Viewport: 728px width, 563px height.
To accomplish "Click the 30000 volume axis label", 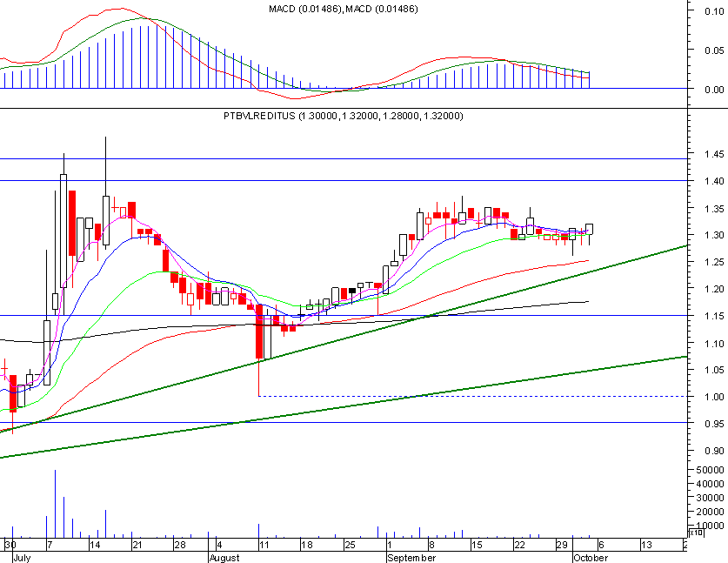I will pyautogui.click(x=710, y=498).
